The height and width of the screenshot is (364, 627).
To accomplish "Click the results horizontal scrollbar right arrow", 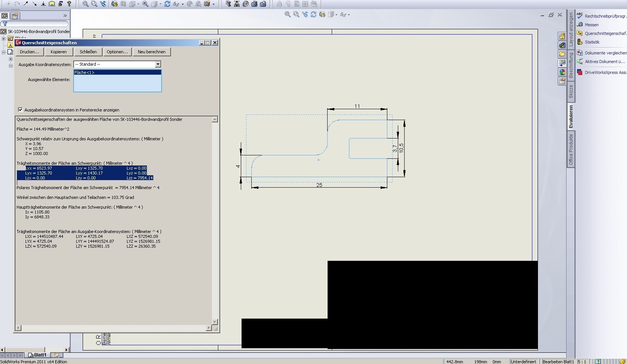I will pos(209,328).
